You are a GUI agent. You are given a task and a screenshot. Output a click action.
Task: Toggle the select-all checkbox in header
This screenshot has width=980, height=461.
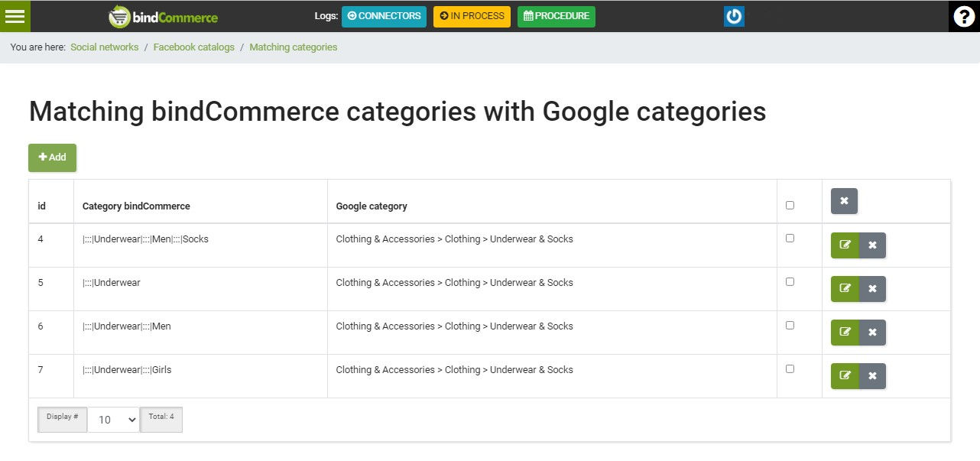[790, 205]
